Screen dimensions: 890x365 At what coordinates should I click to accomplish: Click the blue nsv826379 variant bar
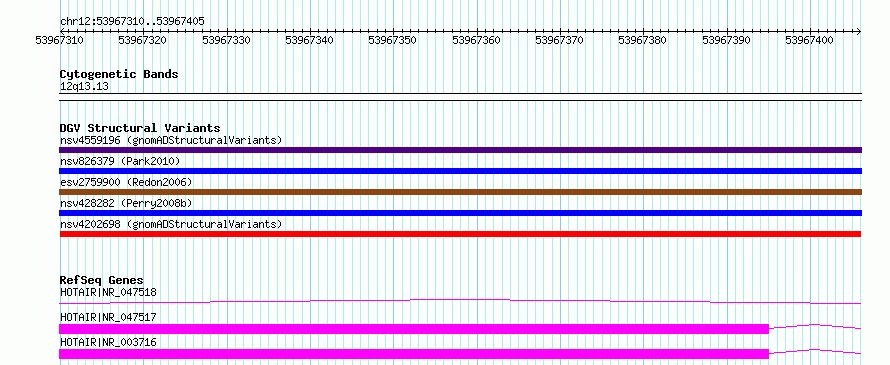tap(460, 171)
